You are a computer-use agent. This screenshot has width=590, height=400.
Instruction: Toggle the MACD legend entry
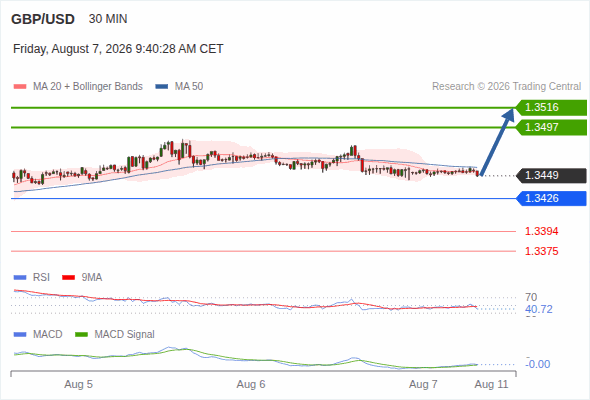38,334
